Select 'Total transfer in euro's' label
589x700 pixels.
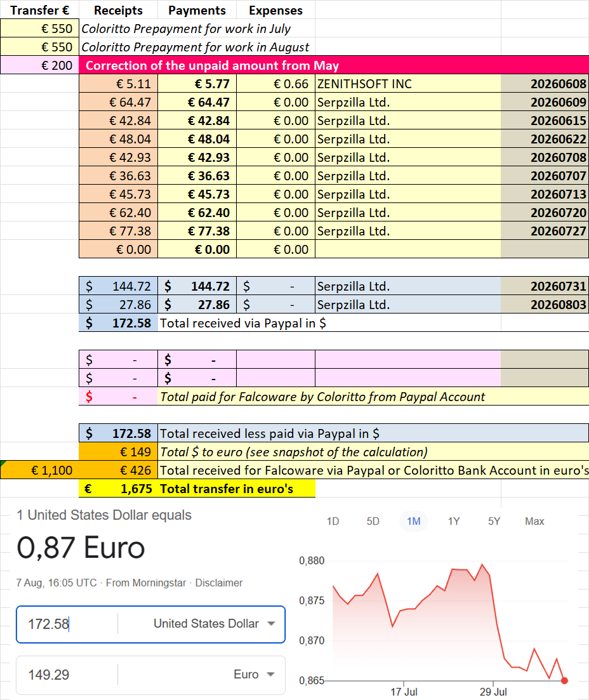tap(227, 489)
